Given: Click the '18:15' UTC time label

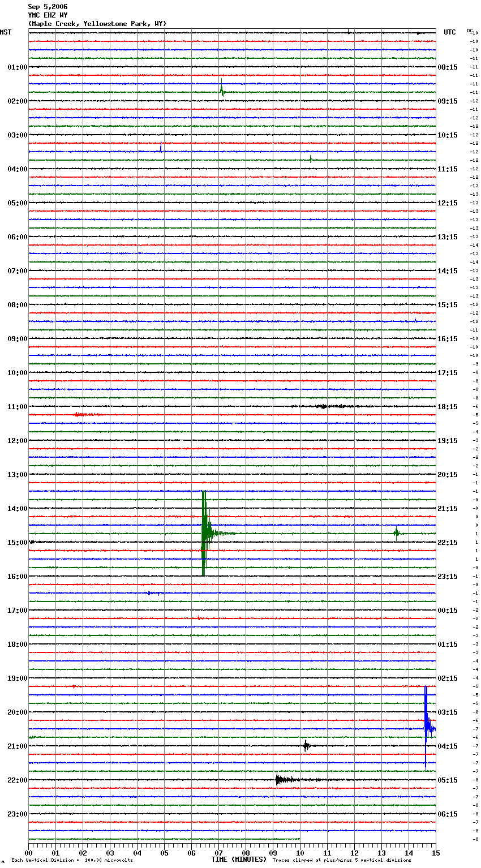Looking at the screenshot, I should point(448,407).
